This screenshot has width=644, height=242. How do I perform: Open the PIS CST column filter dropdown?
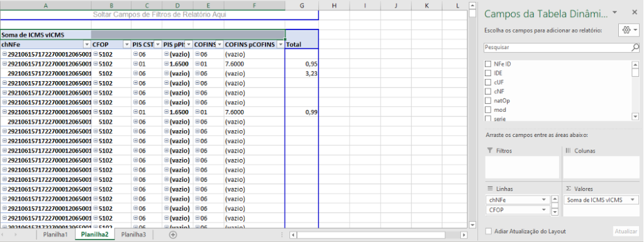coord(158,44)
